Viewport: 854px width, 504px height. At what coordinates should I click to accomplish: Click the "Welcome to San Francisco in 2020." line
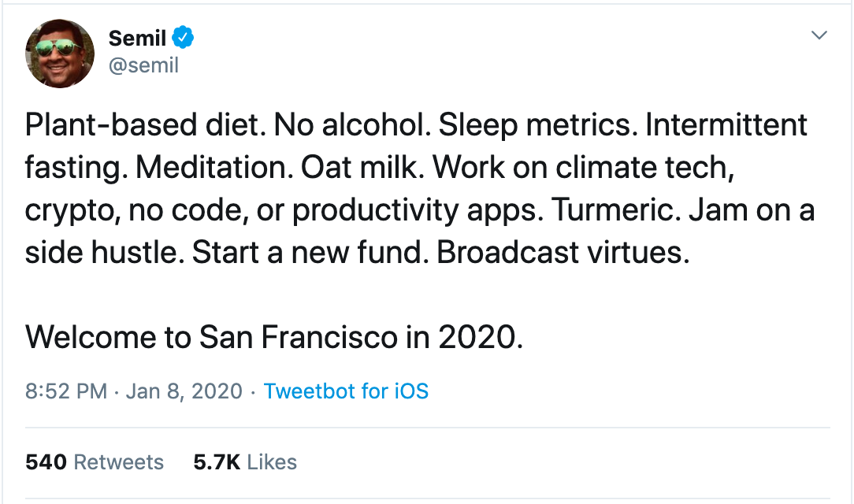click(274, 337)
